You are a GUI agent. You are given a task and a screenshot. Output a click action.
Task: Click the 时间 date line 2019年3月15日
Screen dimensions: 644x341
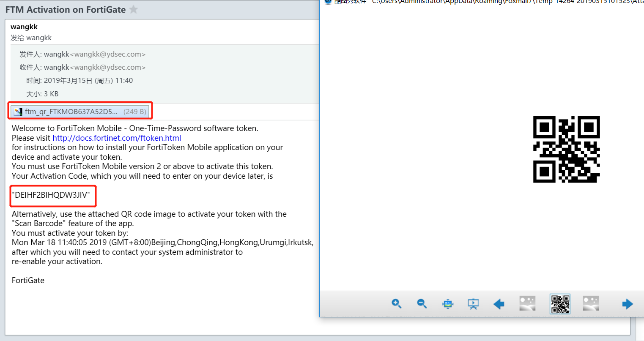click(79, 80)
